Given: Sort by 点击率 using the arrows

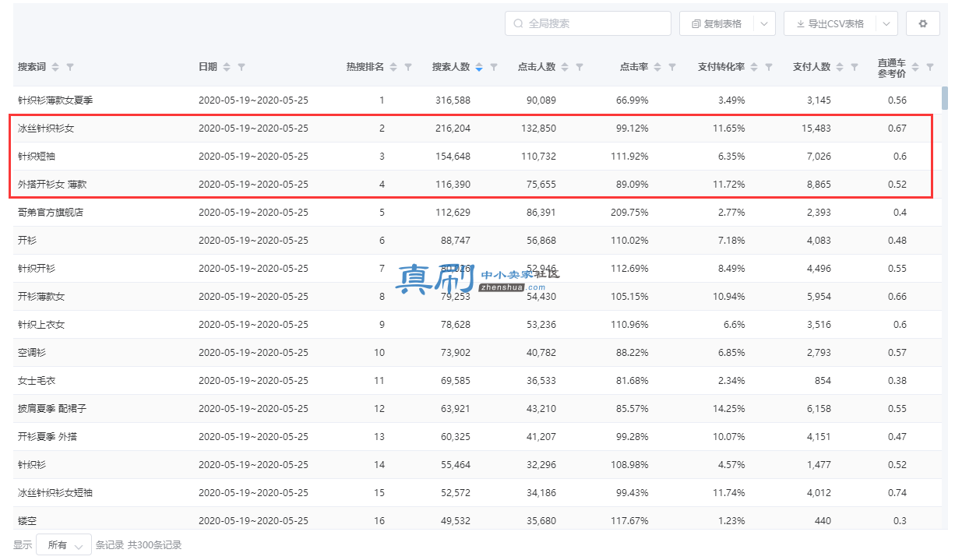Looking at the screenshot, I should pos(657,67).
